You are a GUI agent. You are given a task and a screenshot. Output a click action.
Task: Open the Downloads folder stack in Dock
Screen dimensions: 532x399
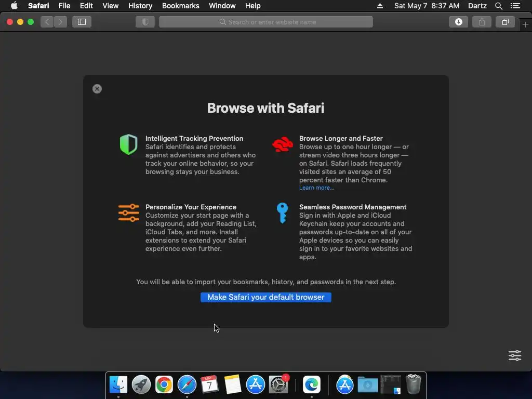click(368, 384)
